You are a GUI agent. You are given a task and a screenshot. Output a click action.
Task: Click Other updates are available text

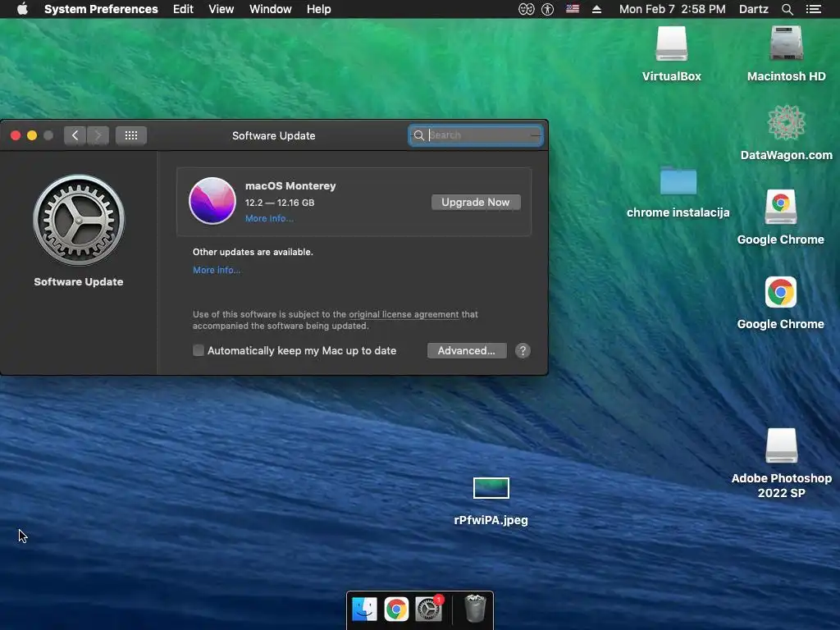tap(253, 252)
